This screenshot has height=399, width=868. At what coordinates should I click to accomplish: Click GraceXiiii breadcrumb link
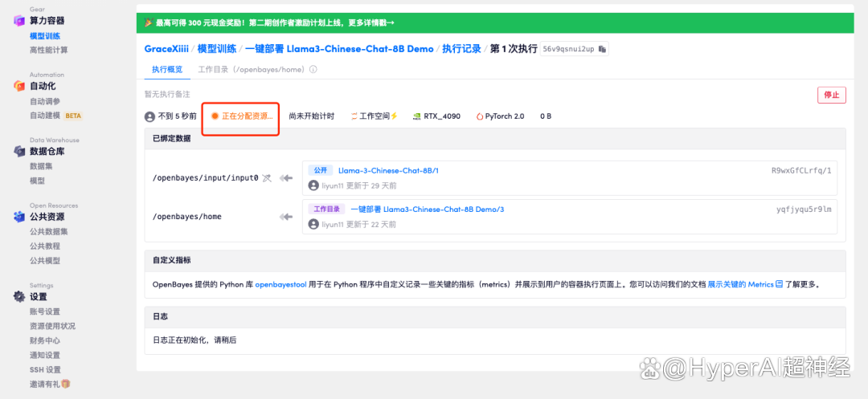(x=168, y=49)
